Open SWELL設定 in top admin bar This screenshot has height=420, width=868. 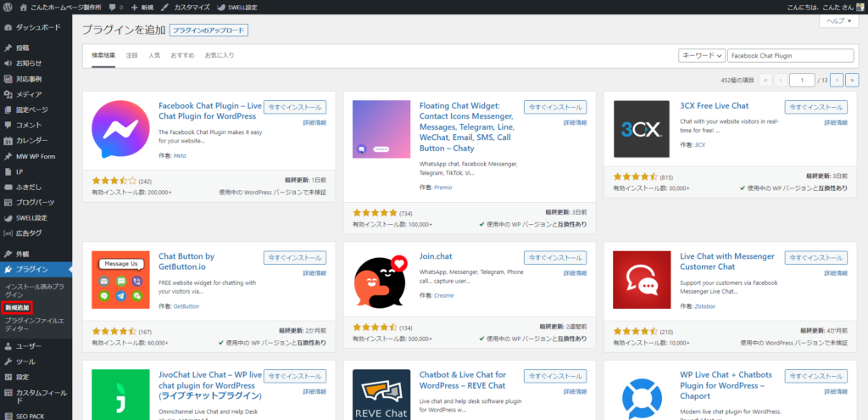pos(237,7)
